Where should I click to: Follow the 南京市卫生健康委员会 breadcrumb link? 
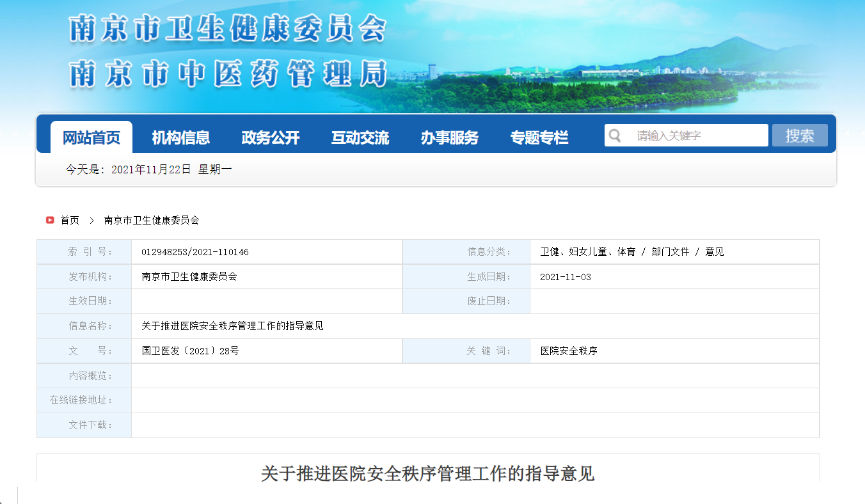[x=152, y=220]
